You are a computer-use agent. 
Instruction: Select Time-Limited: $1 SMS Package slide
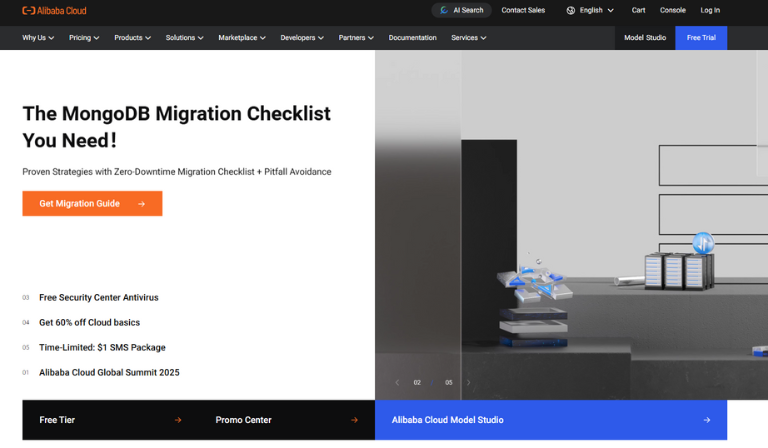[x=102, y=348]
